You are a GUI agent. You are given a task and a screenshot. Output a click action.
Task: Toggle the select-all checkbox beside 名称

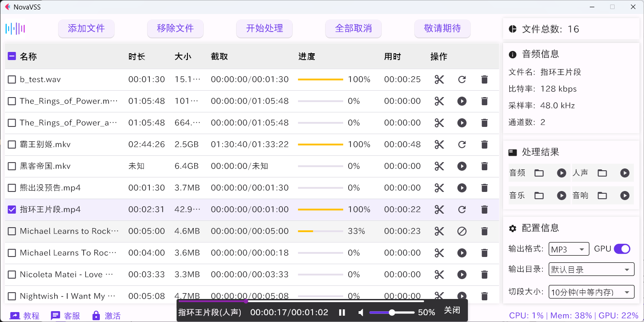12,56
